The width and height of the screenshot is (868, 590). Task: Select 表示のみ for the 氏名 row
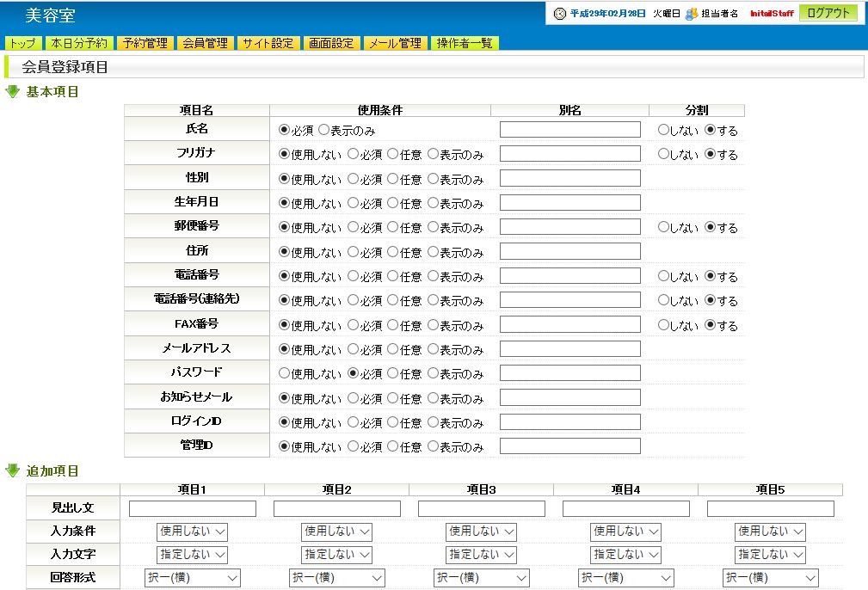click(323, 130)
